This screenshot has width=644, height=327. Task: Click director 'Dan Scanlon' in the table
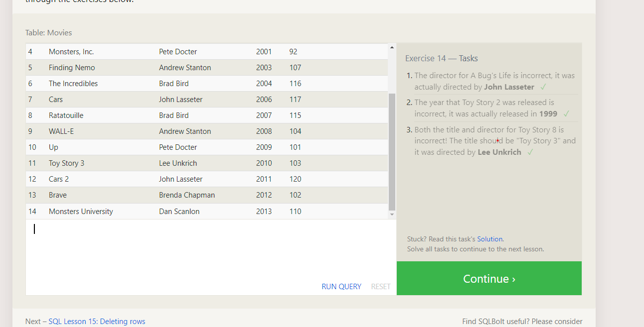179,212
